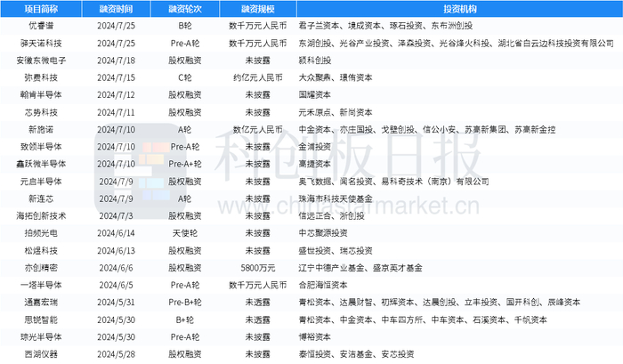Click the date 2024/6/5
The width and height of the screenshot is (623, 364).
[116, 285]
